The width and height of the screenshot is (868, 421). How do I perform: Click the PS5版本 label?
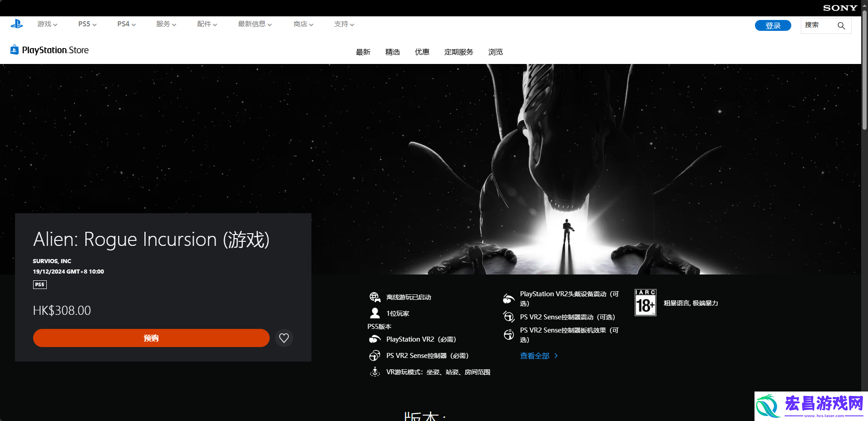coord(380,327)
